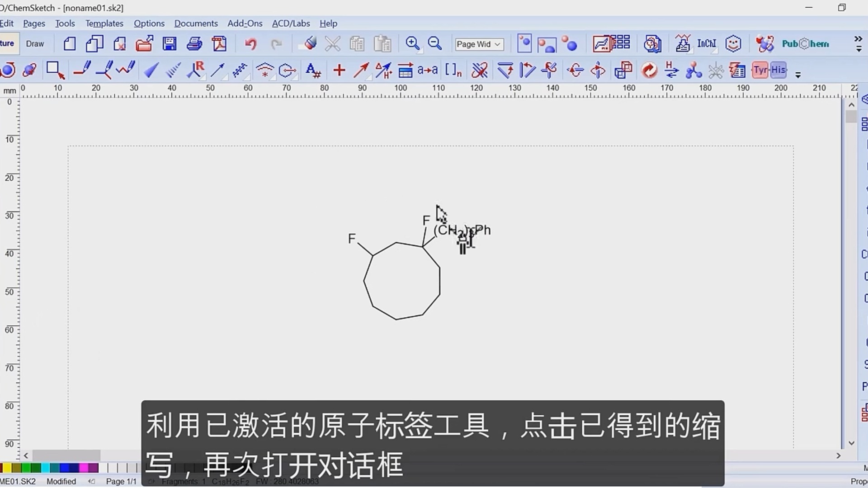The width and height of the screenshot is (868, 488).
Task: Activate the Edit Atom Label tool
Action: [x=313, y=70]
